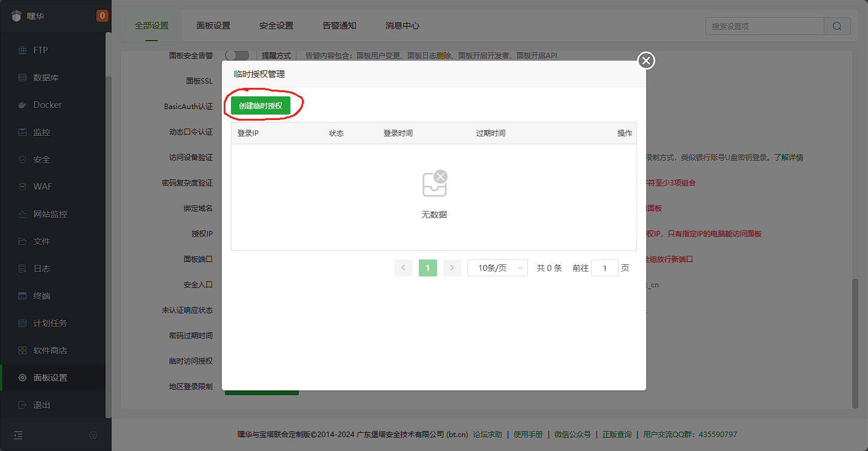Switch to 全部设置 tab
Viewport: 868px width, 451px height.
[152, 25]
